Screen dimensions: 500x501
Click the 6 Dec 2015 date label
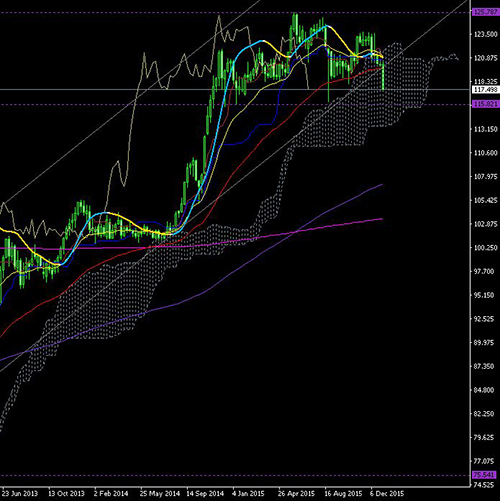[387, 493]
